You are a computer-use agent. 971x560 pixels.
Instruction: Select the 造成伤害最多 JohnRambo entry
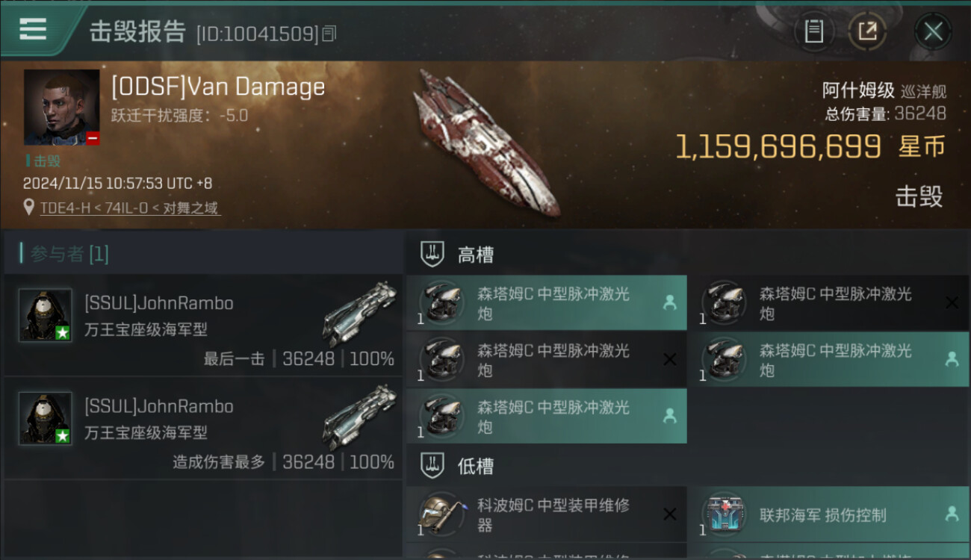(x=203, y=427)
